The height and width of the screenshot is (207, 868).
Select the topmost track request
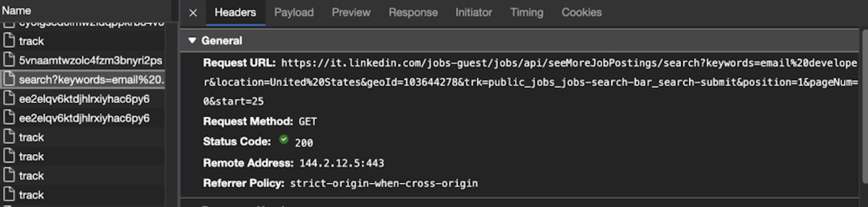point(83,41)
